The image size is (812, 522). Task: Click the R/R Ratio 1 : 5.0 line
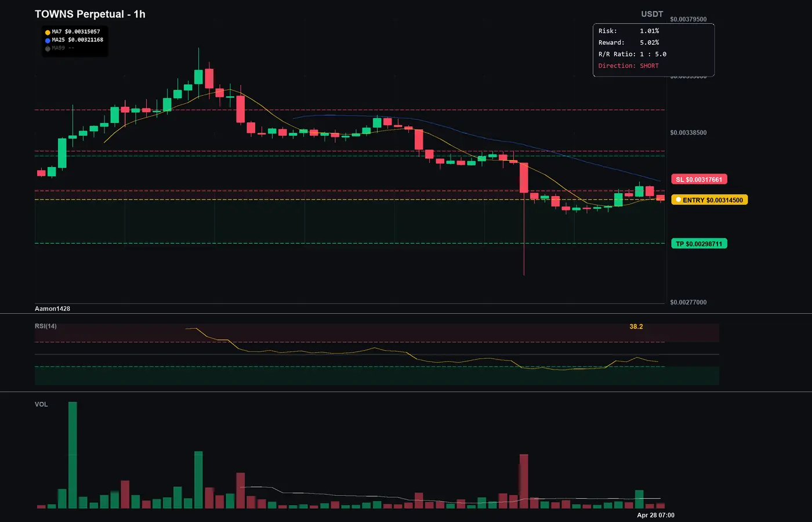[x=632, y=55]
